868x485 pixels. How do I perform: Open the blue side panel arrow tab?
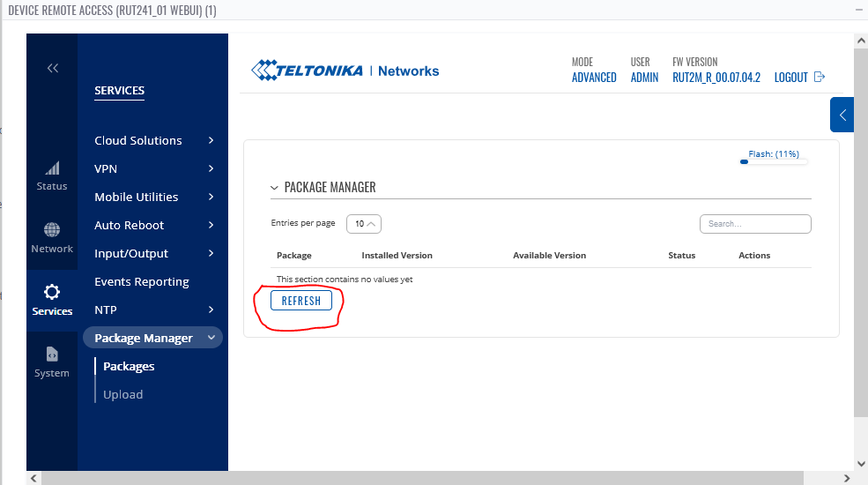842,115
